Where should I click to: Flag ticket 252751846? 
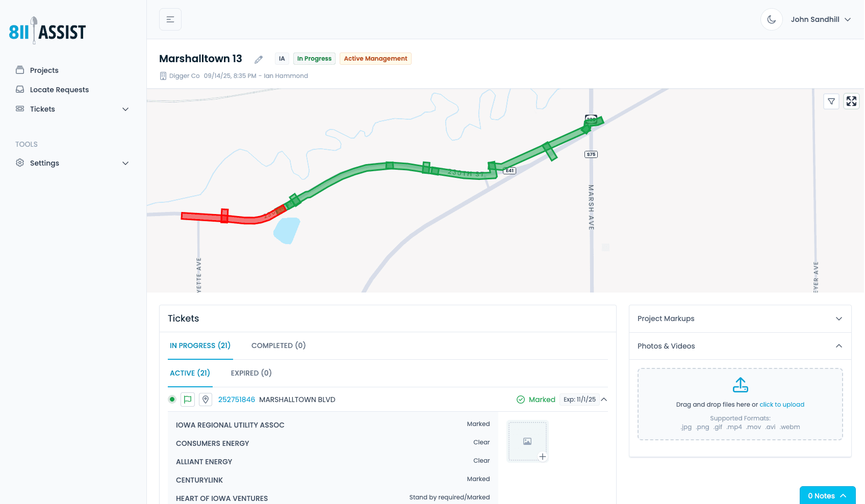188,400
